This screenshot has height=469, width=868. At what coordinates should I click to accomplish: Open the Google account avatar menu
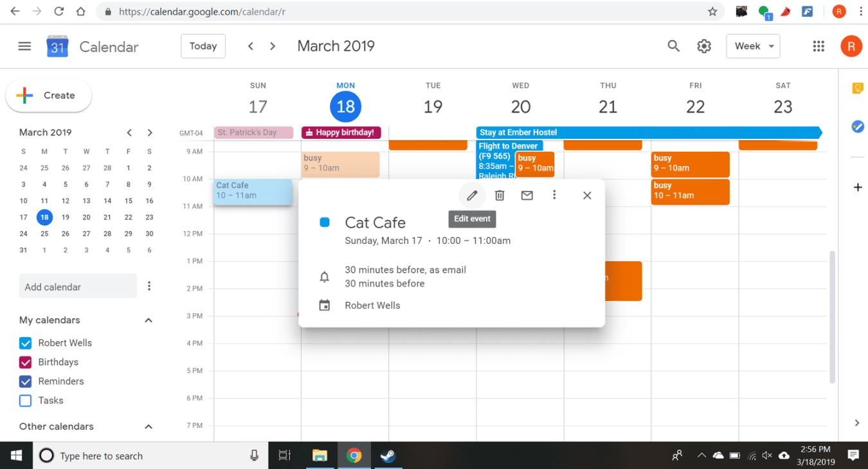[x=851, y=46]
